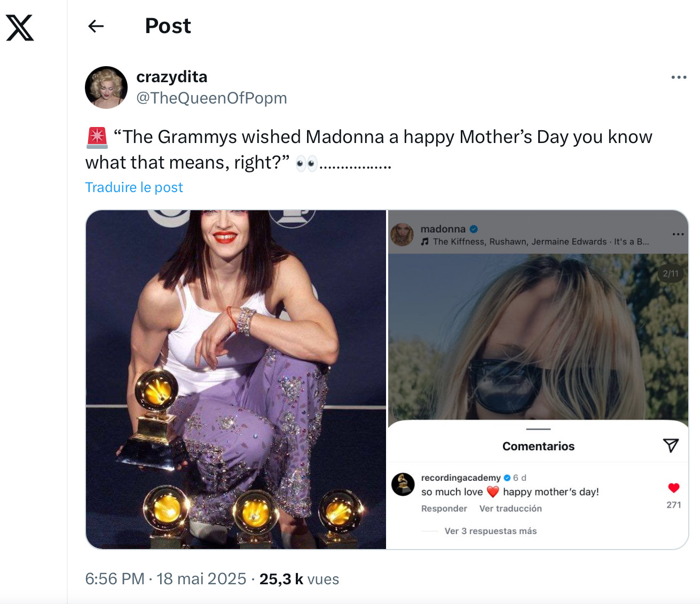Click the post timestamp 6:56 PM
This screenshot has width=700, height=604.
(x=115, y=579)
